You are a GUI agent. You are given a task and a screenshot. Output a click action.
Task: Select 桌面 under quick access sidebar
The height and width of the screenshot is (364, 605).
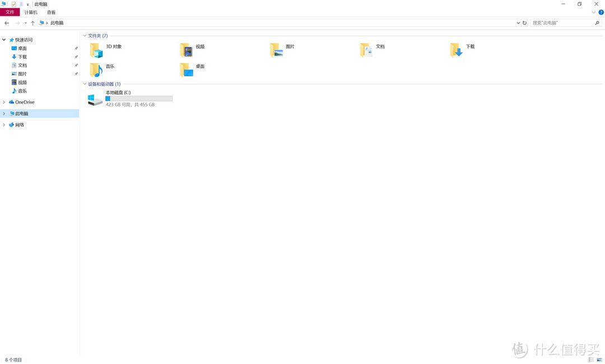click(x=22, y=48)
